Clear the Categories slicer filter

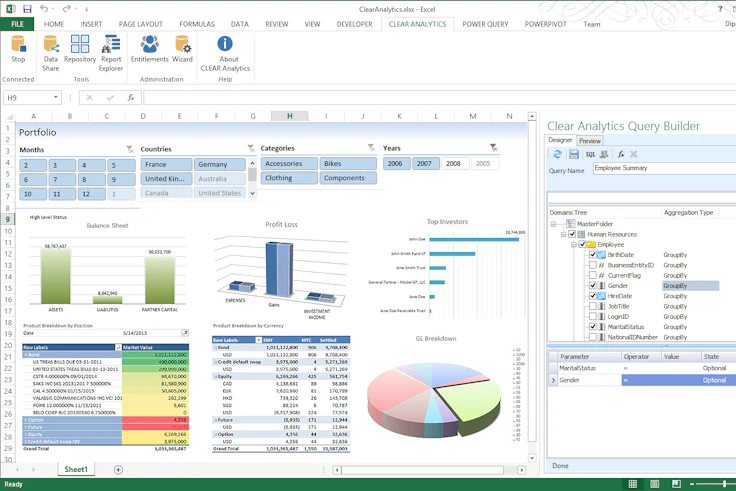pyautogui.click(x=371, y=148)
